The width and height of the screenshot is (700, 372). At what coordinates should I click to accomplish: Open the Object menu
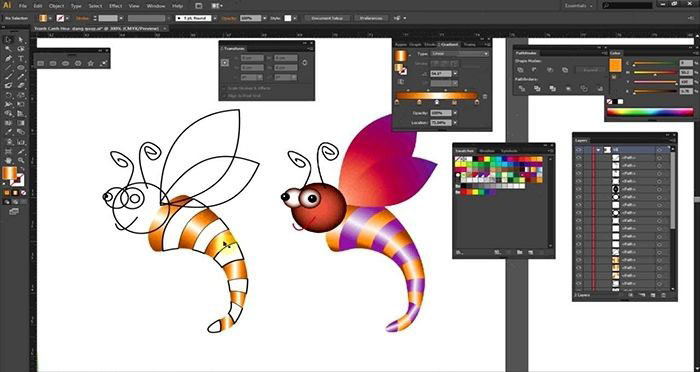click(56, 6)
